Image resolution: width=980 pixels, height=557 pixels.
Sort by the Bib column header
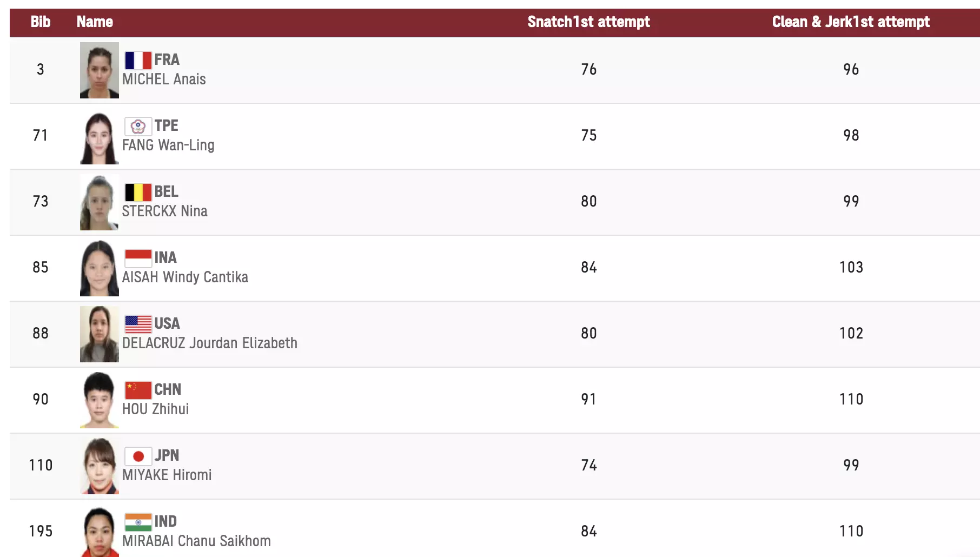click(x=41, y=22)
